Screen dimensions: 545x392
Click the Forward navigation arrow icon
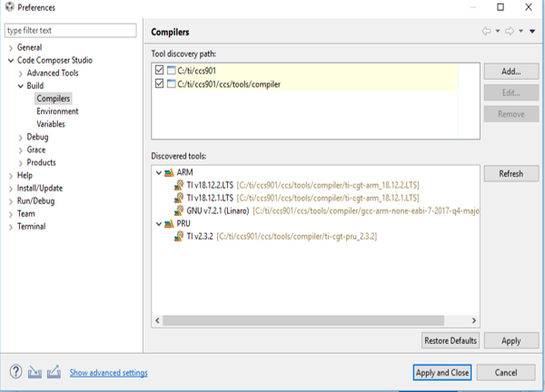coord(510,31)
